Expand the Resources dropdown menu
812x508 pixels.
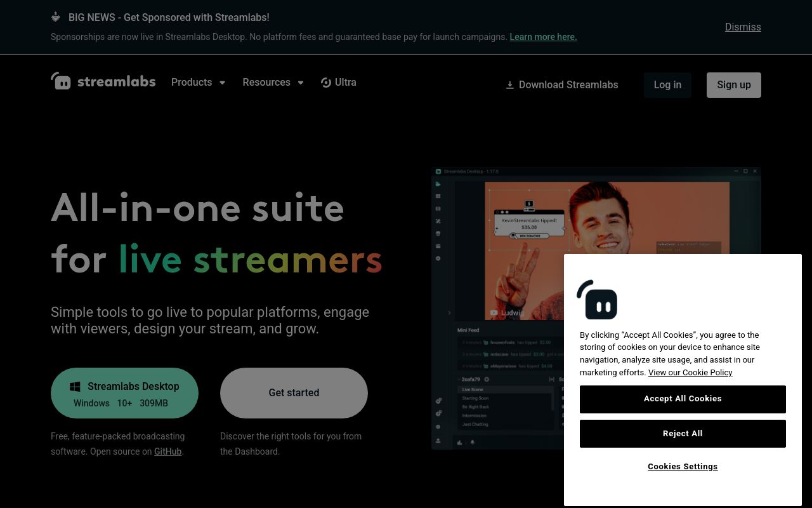(x=273, y=82)
